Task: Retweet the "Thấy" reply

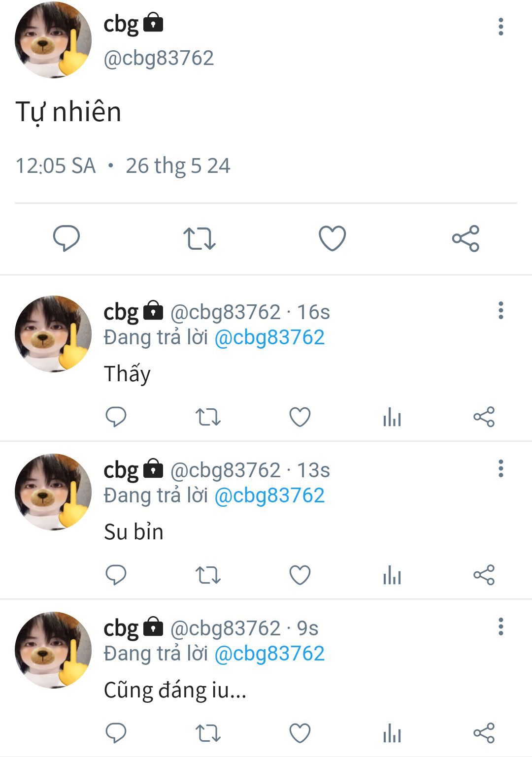Action: click(x=208, y=417)
